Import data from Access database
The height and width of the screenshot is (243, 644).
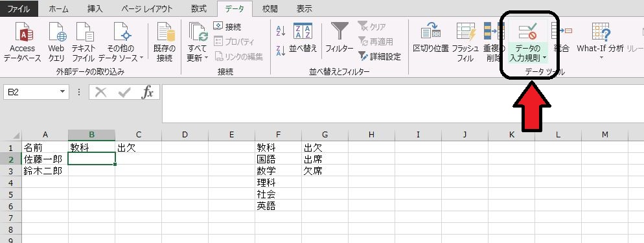22,42
